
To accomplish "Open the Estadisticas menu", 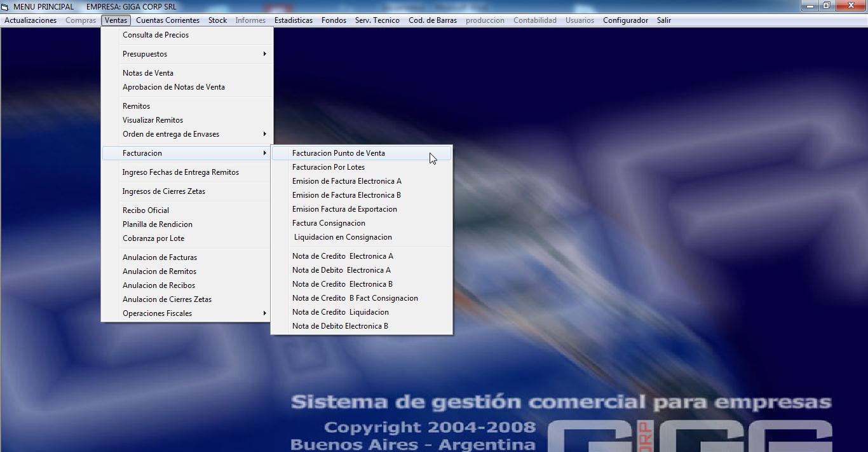I will [294, 20].
